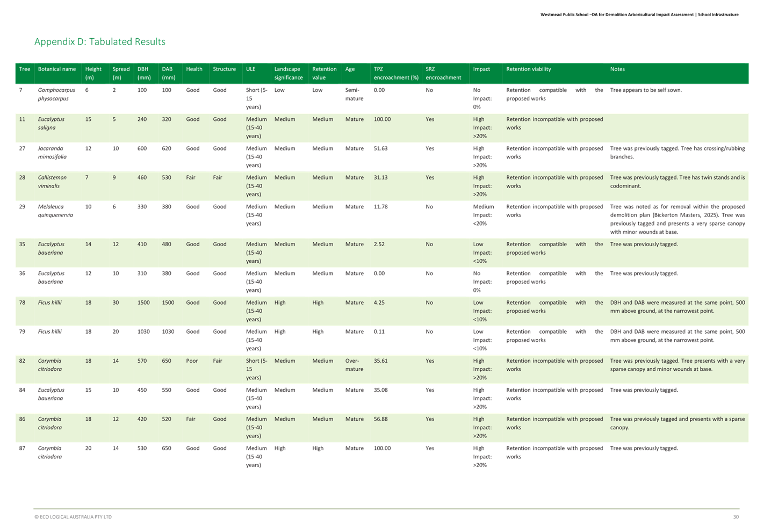The height and width of the screenshot is (532, 764).
Task: Click the 1500 DBH value for Ficus hillii
Action: tap(143, 303)
